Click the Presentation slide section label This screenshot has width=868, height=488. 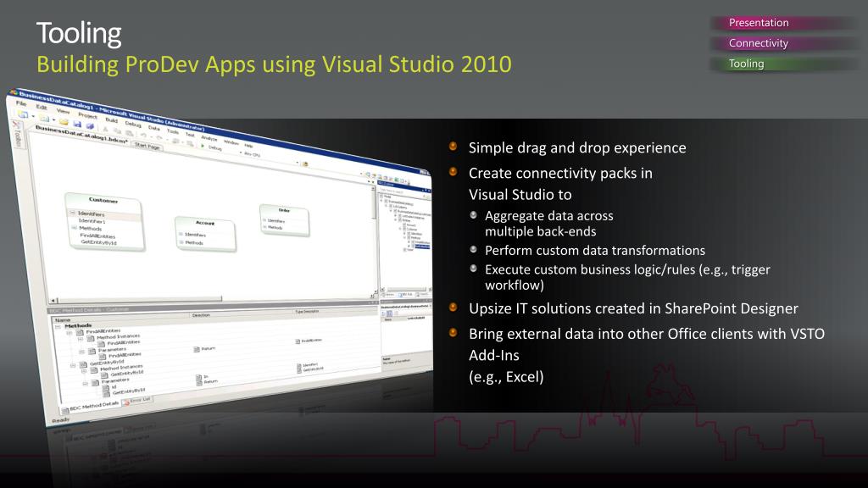click(759, 23)
